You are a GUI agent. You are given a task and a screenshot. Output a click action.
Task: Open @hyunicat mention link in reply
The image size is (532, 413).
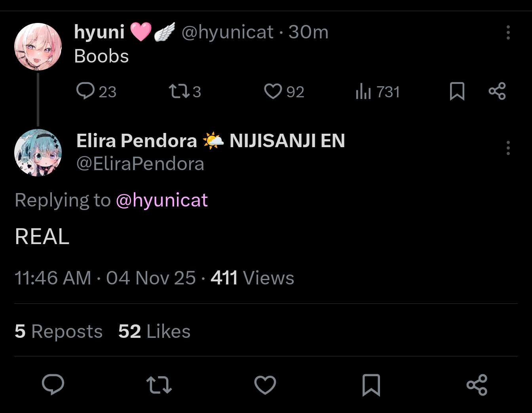162,200
